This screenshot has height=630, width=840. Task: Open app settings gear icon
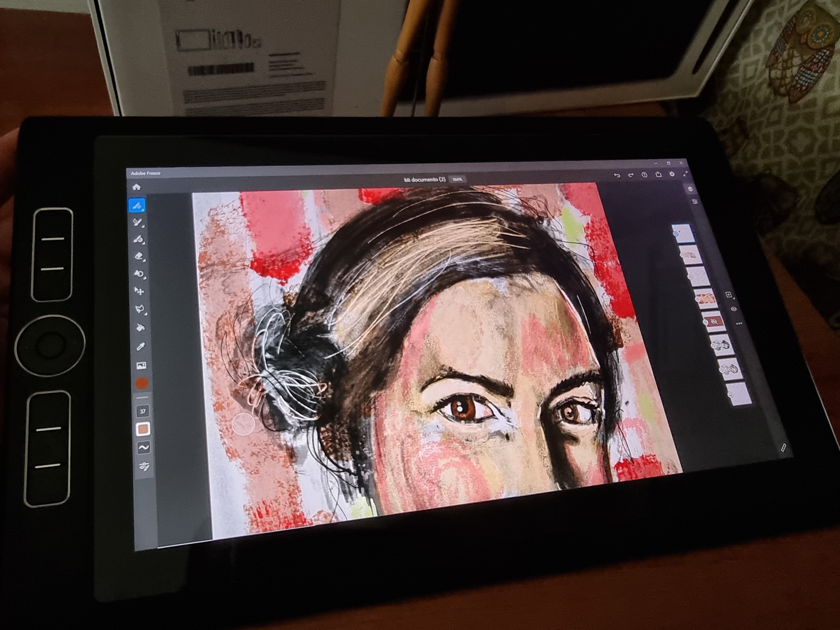point(672,174)
